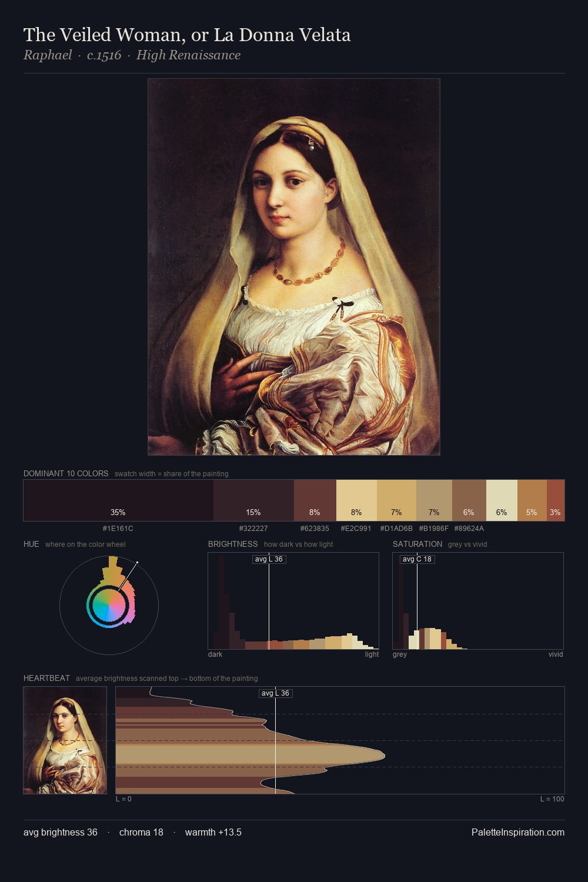The height and width of the screenshot is (882, 588).
Task: Click the 'HEARTBEAT' section heading
Action: pos(46,678)
